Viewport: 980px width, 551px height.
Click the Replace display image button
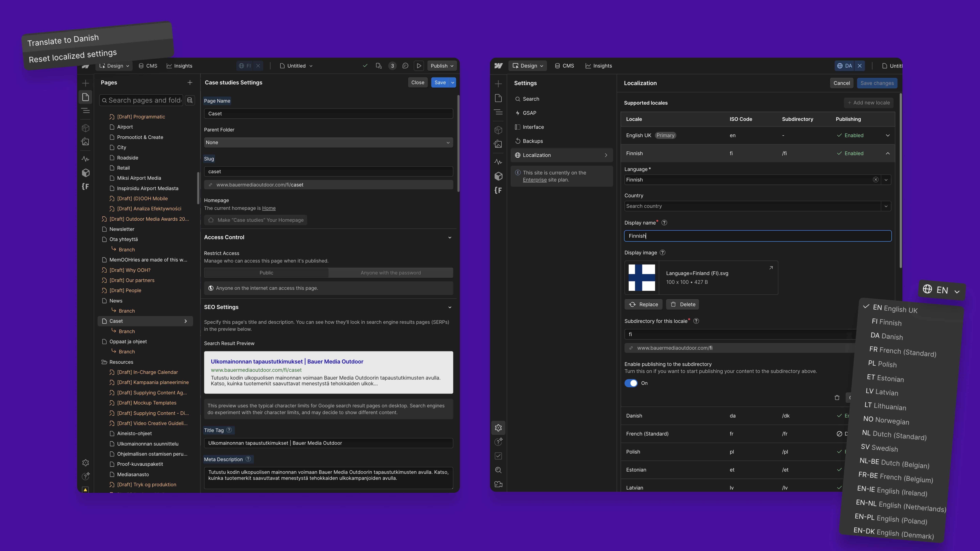(643, 304)
